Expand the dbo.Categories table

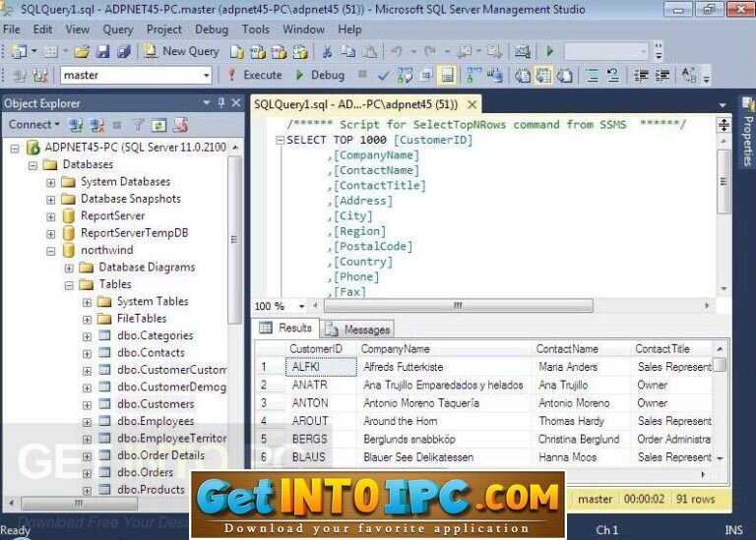[87, 336]
